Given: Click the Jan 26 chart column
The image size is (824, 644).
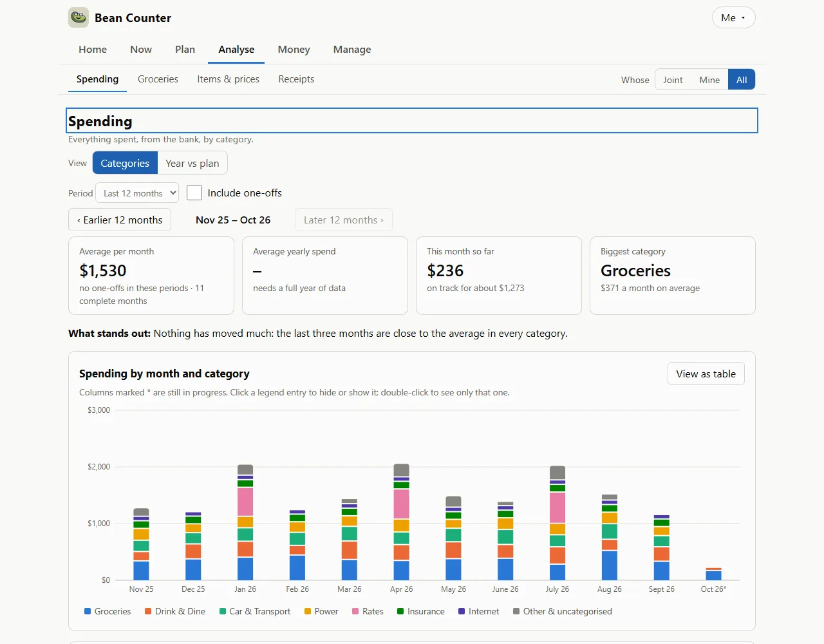Looking at the screenshot, I should (x=245, y=522).
